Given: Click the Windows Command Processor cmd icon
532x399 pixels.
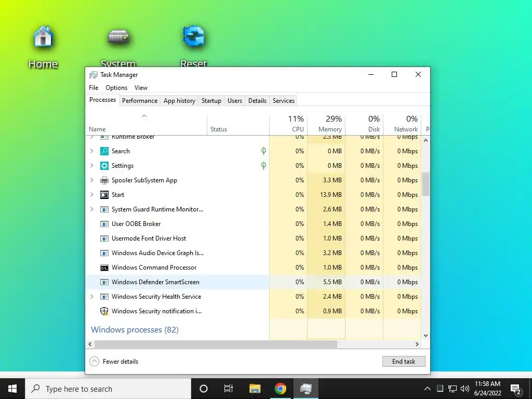Looking at the screenshot, I should coord(104,268).
